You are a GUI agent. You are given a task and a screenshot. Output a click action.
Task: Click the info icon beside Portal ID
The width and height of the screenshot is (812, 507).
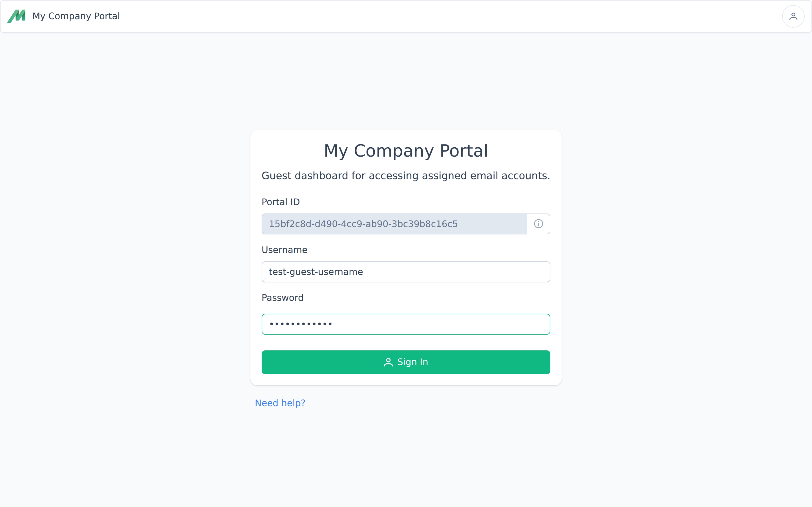click(x=538, y=224)
